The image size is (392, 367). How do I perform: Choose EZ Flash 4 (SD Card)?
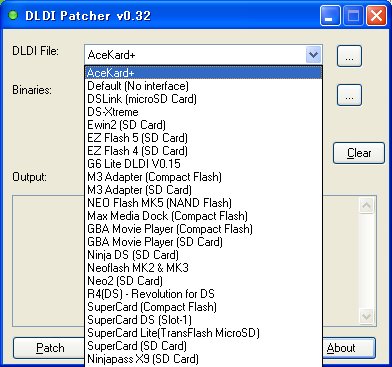click(203, 151)
